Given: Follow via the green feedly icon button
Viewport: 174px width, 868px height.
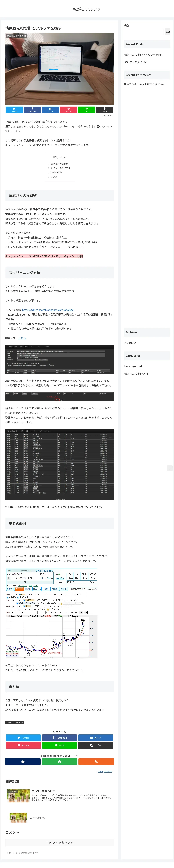Looking at the screenshot, I should click(x=59, y=762).
